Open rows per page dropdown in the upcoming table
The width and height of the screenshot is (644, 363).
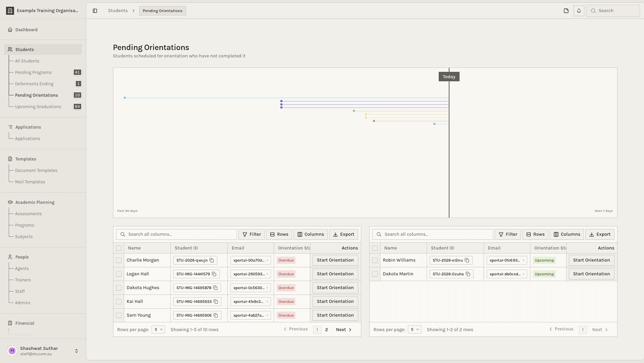point(414,329)
